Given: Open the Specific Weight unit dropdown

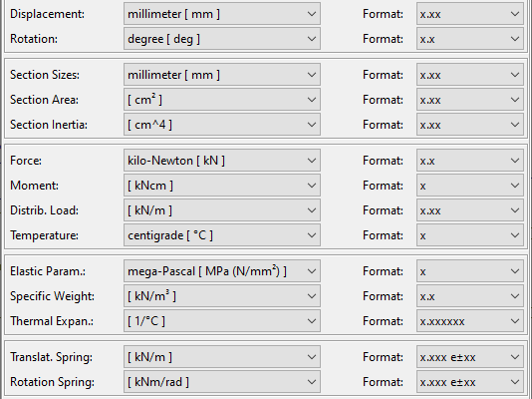Looking at the screenshot, I should [222, 296].
